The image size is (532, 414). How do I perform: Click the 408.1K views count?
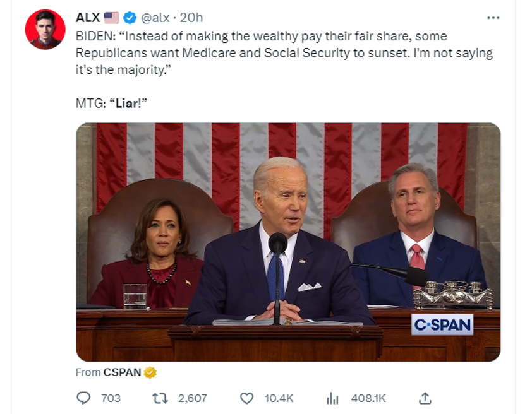click(x=368, y=398)
